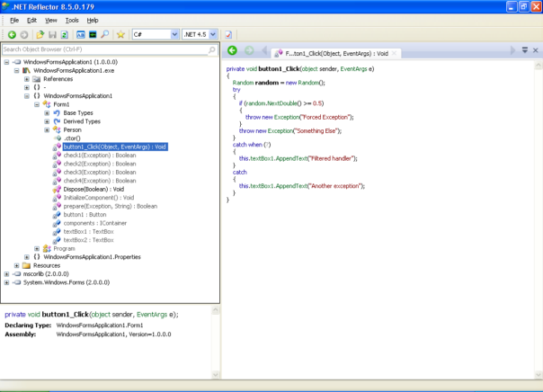
Task: Select check2(Exception) : Boolean method
Action: click(x=100, y=164)
